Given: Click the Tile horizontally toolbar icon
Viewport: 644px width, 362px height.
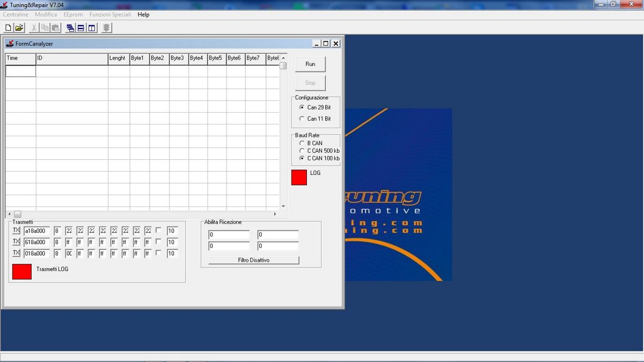Looking at the screenshot, I should tap(81, 28).
